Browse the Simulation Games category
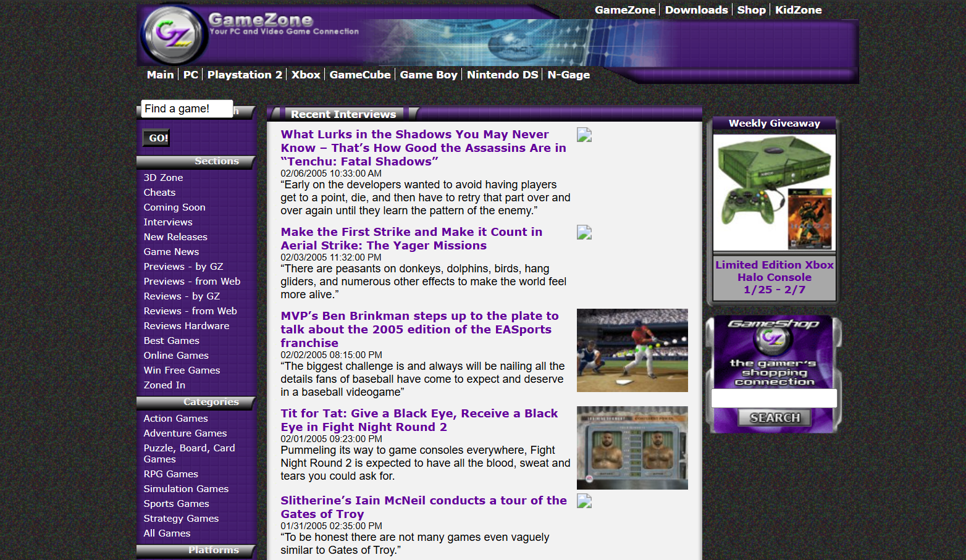Screen dimensions: 966x560 coord(186,489)
